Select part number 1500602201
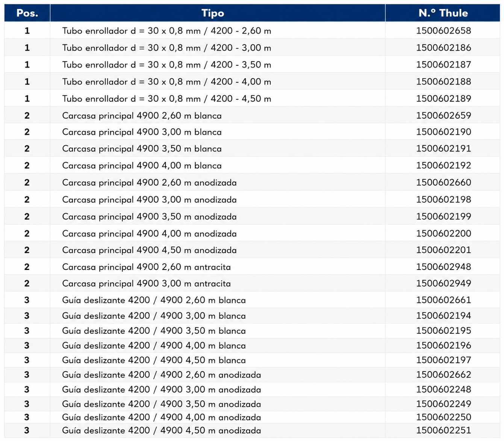This screenshot has width=504, height=441. 443,250
